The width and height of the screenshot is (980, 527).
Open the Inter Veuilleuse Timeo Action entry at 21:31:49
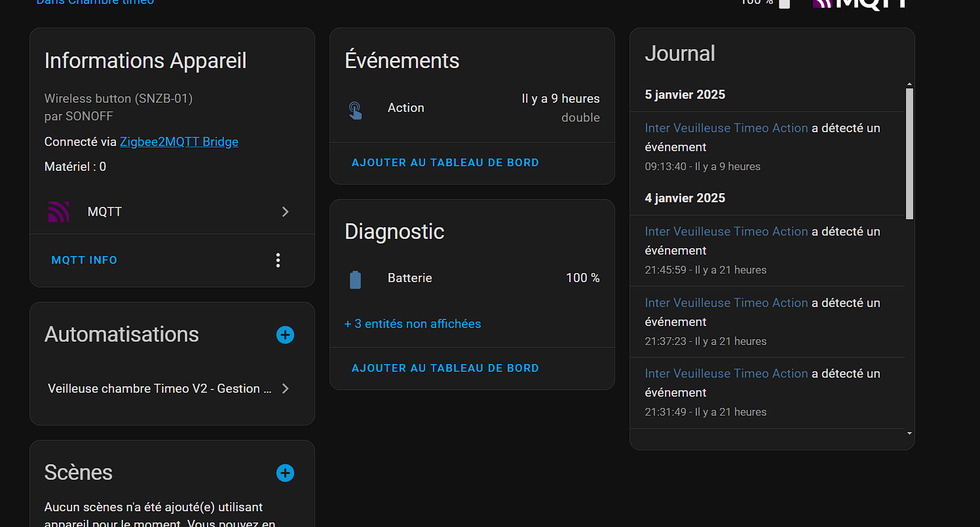point(726,374)
